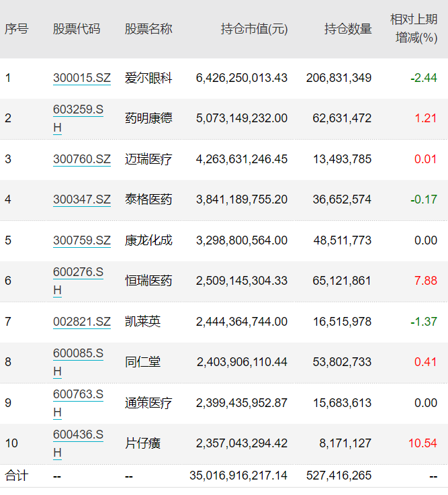This screenshot has width=448, height=495.
Task: Open stock code link 300759.SZ
Action: click(x=82, y=240)
